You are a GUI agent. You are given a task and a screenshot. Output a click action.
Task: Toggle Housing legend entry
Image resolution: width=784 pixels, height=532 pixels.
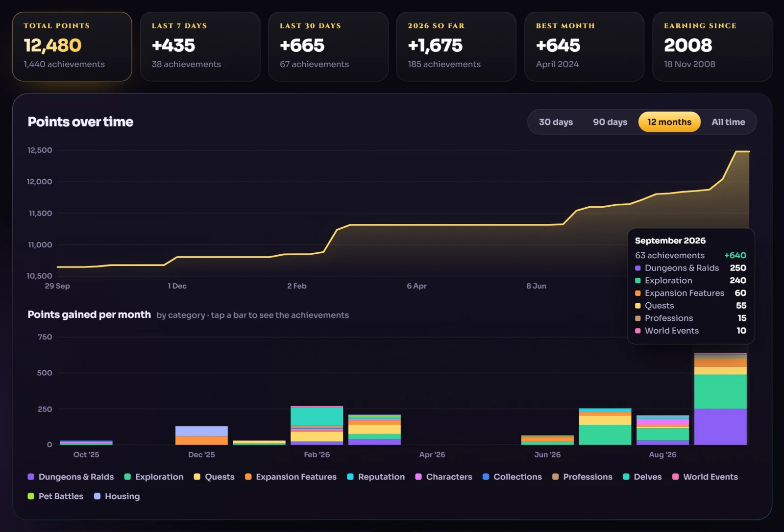(x=117, y=496)
